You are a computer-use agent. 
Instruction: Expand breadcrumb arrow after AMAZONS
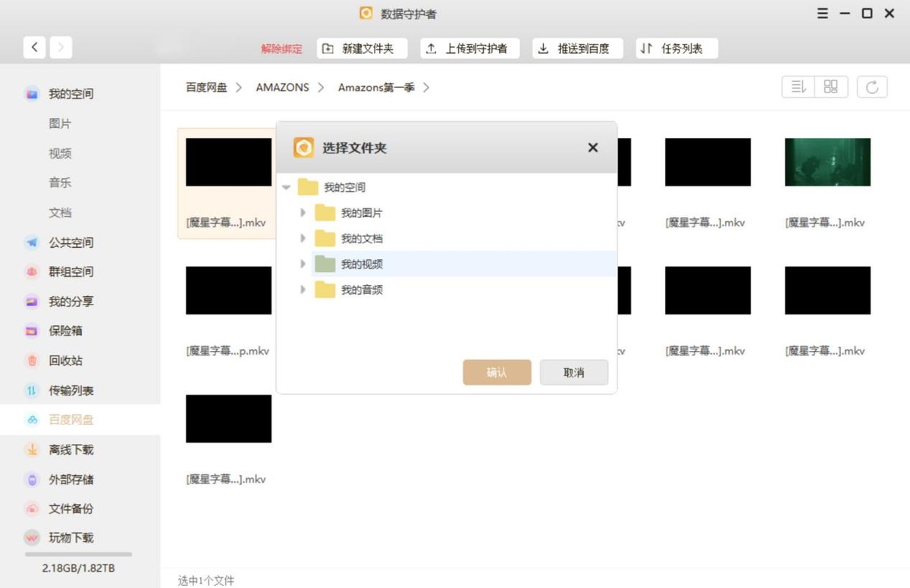321,88
